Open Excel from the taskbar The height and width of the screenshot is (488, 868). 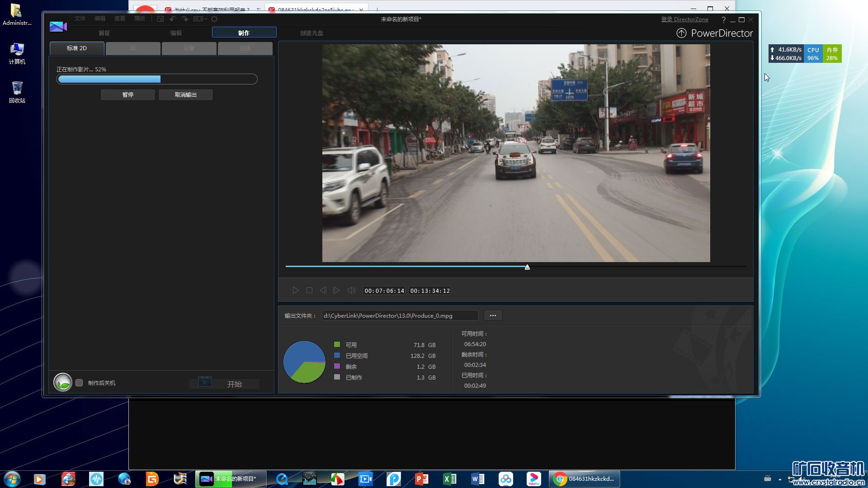click(x=449, y=479)
